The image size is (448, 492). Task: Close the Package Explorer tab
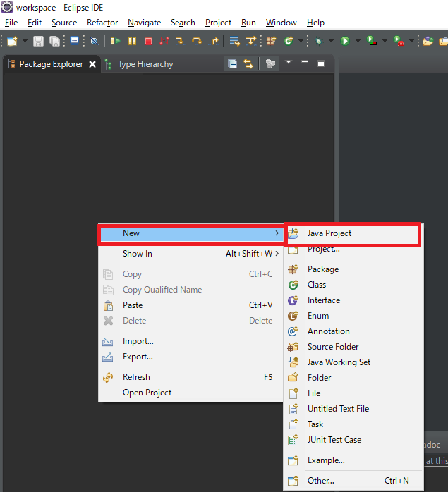click(92, 64)
